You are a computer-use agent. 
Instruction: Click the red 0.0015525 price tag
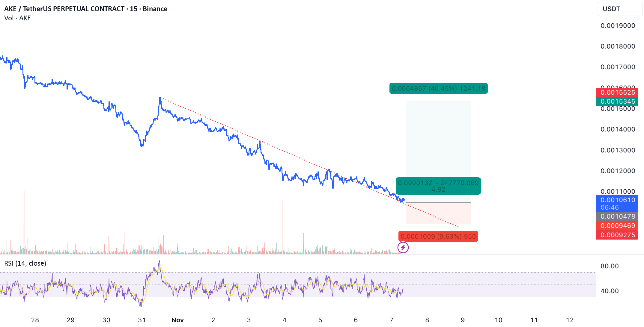[x=617, y=93]
